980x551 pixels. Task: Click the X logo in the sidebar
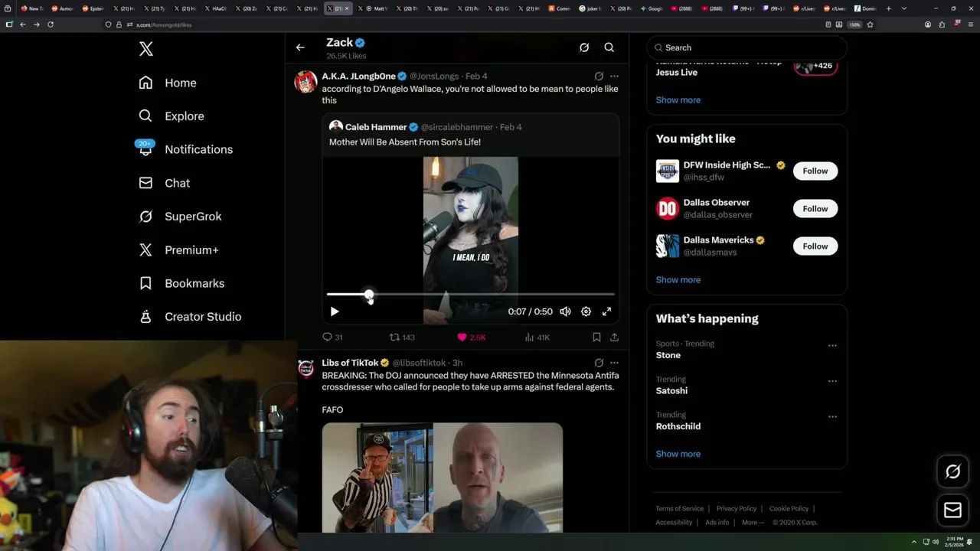point(146,49)
